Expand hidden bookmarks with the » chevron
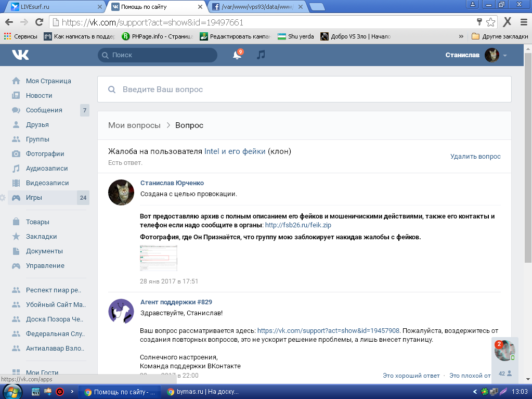Image resolution: width=532 pixels, height=399 pixels. [x=461, y=36]
